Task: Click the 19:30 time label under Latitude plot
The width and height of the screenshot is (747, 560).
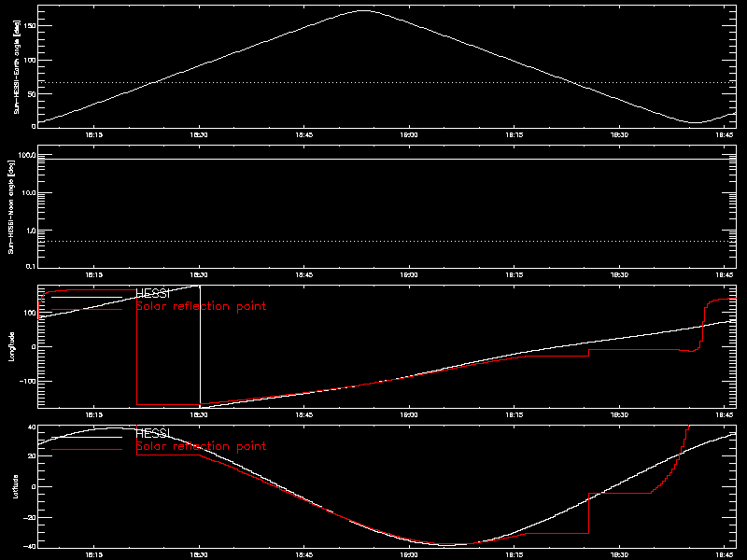Action: coord(619,554)
